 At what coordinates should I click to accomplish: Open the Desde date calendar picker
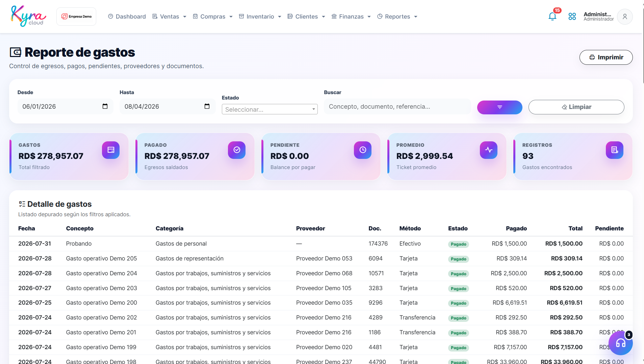(105, 106)
